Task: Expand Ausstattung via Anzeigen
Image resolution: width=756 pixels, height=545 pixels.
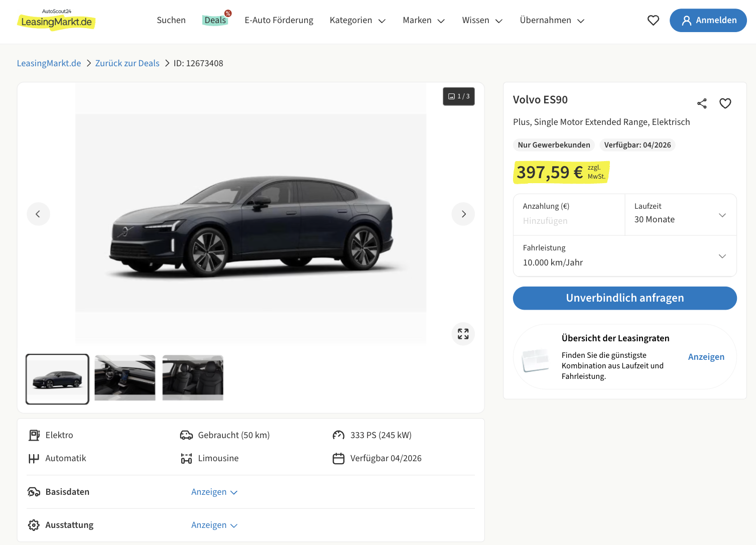Action: [214, 525]
